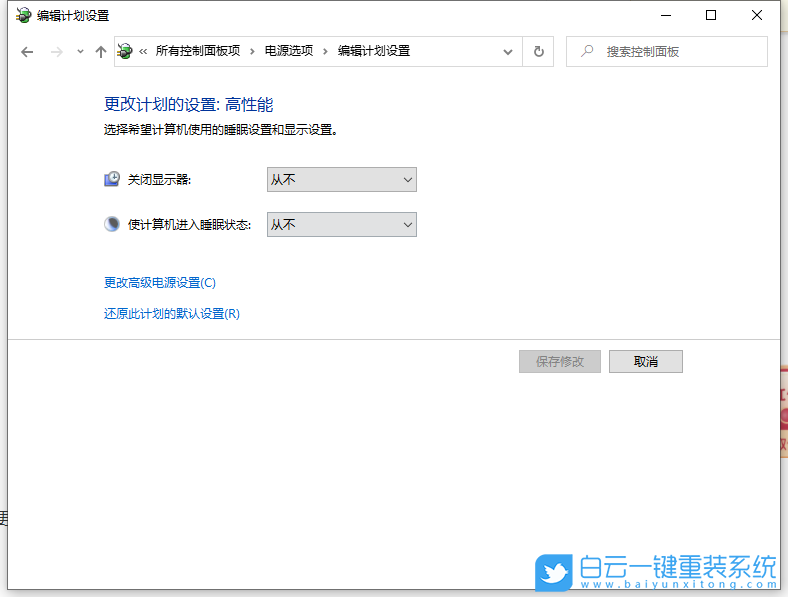The image size is (788, 597).
Task: Click the forward navigation arrow
Action: click(x=57, y=52)
